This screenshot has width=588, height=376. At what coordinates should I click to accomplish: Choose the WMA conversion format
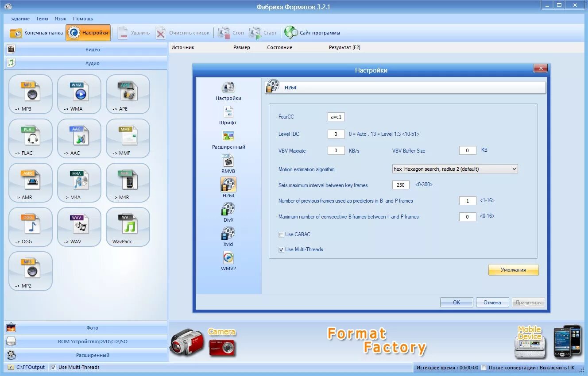[79, 94]
